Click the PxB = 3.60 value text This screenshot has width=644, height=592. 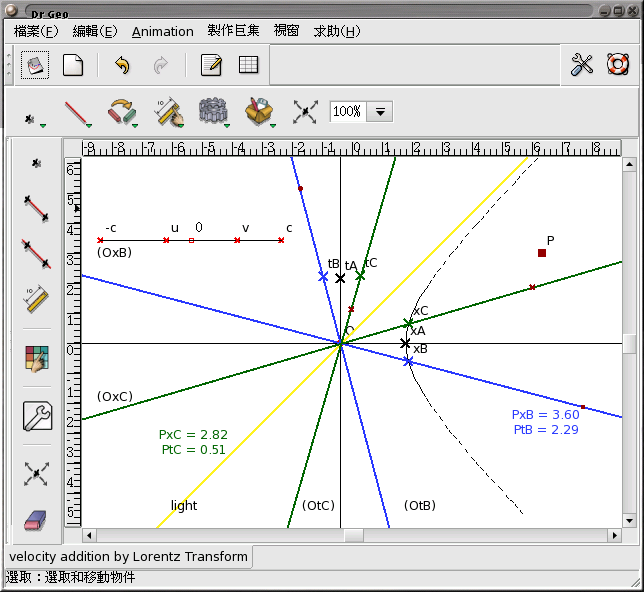[x=545, y=415]
